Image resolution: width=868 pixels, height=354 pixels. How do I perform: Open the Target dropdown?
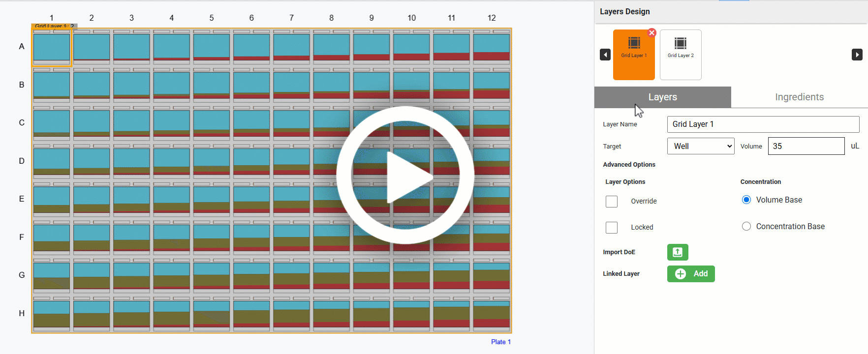click(701, 146)
